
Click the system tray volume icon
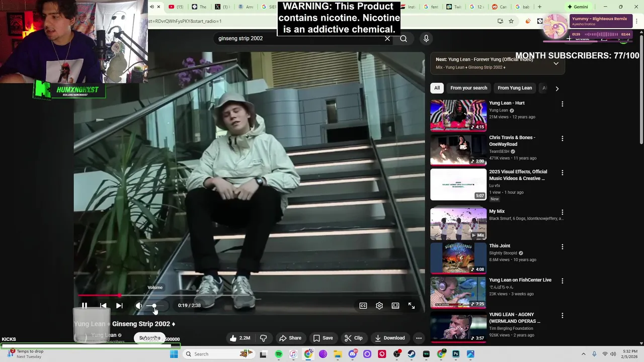tap(613, 354)
